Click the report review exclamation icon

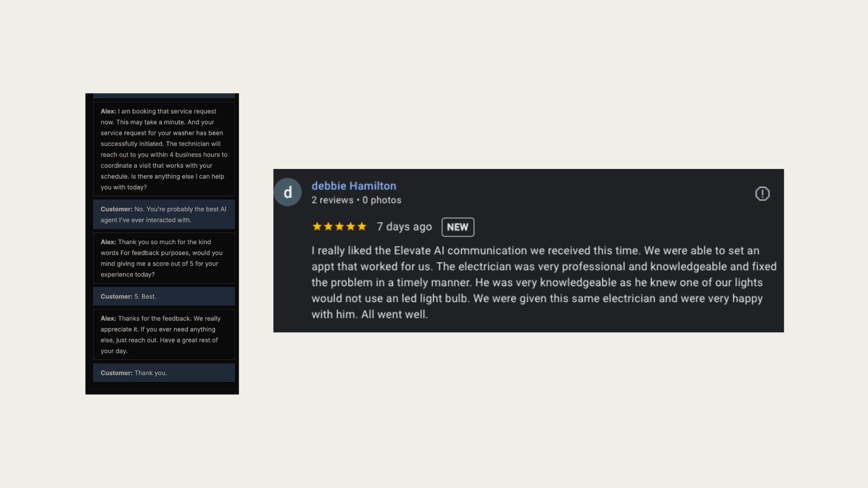point(762,194)
